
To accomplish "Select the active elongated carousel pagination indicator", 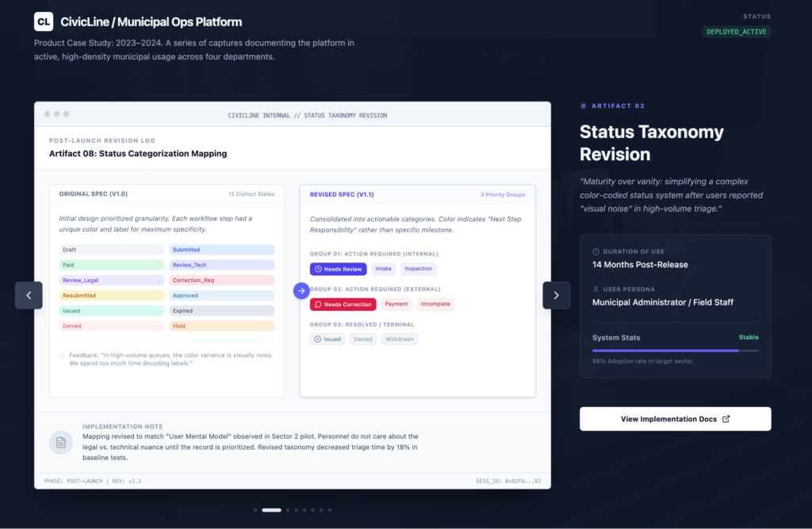I will point(271,510).
